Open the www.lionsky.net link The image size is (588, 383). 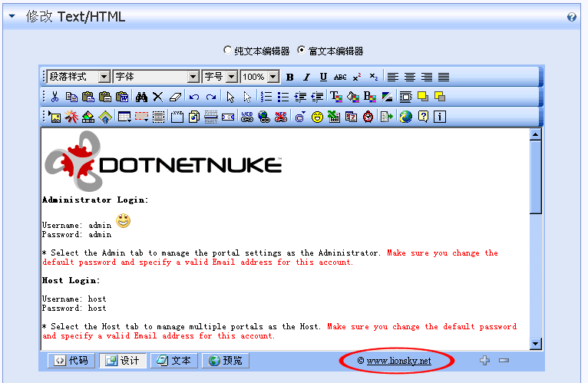point(398,361)
